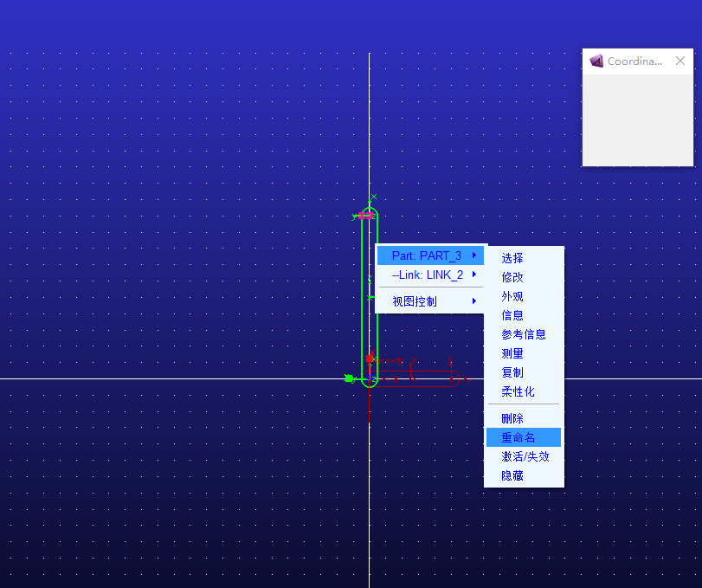Close the Coordinate window
Image resolution: width=702 pixels, height=588 pixels.
pyautogui.click(x=680, y=61)
